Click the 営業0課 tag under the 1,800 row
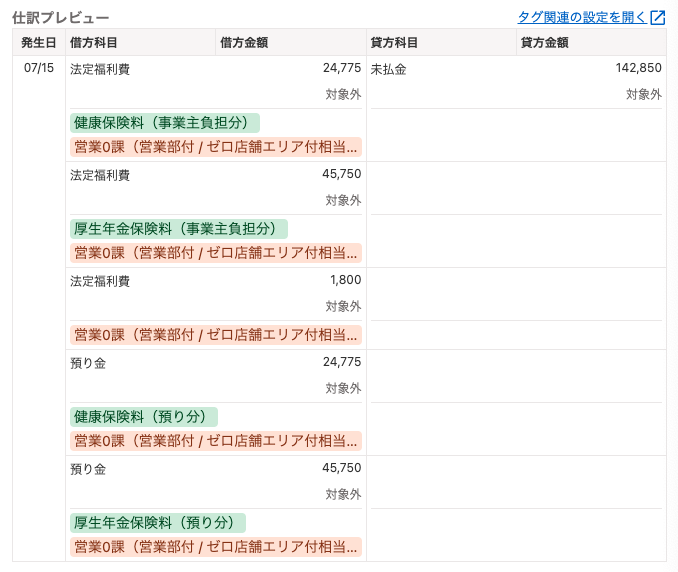 (x=216, y=335)
